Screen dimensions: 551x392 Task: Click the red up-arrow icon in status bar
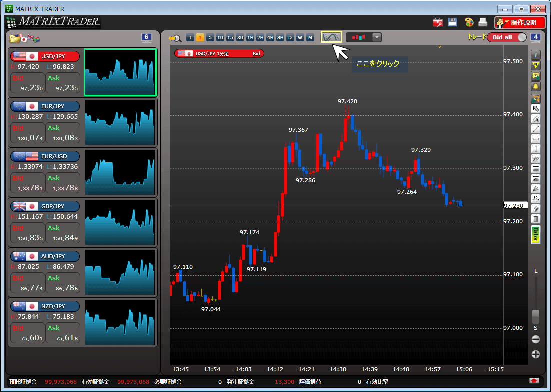(x=534, y=381)
